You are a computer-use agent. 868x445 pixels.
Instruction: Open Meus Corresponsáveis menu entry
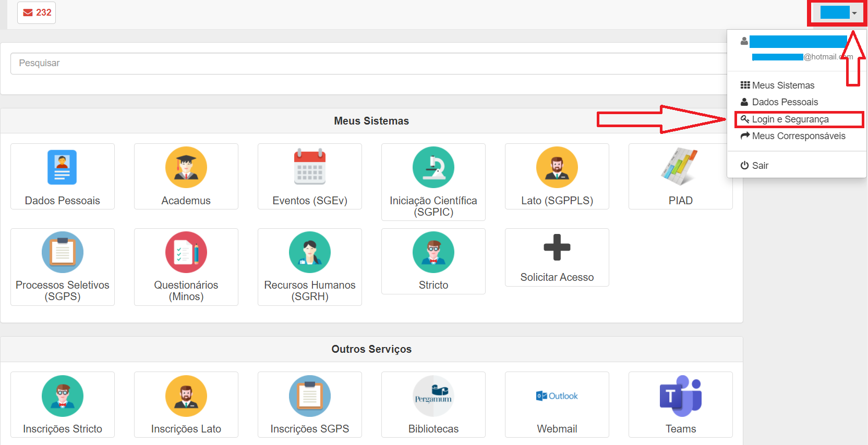tap(798, 136)
